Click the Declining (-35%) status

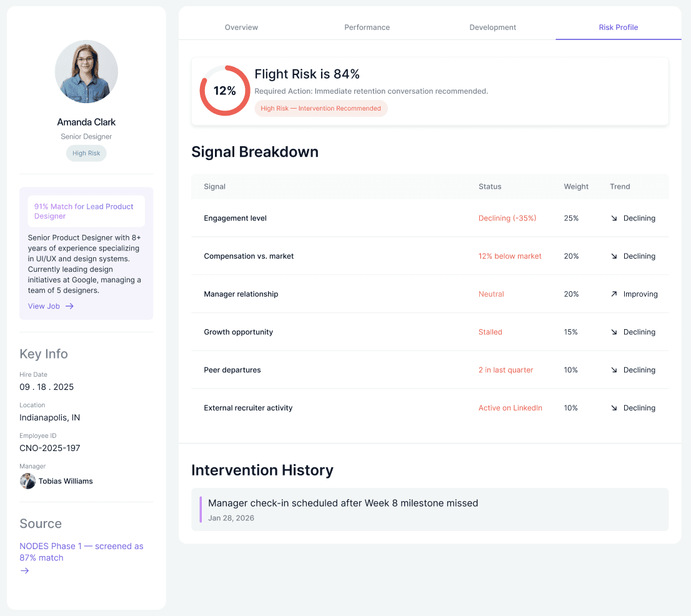(507, 218)
